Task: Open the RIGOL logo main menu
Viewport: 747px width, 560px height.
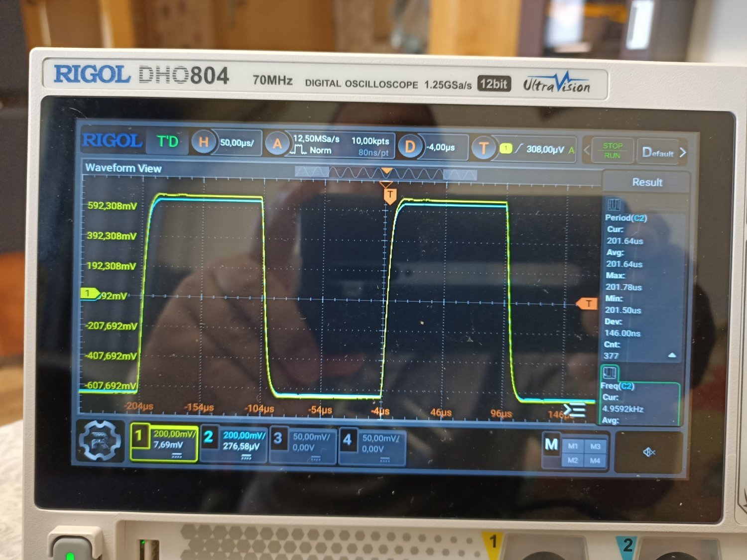Action: pos(113,141)
